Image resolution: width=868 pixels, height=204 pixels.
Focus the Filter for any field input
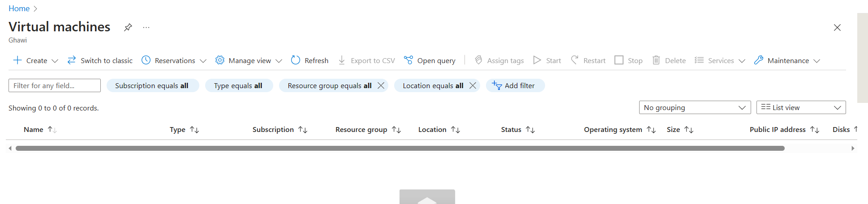pyautogui.click(x=55, y=85)
